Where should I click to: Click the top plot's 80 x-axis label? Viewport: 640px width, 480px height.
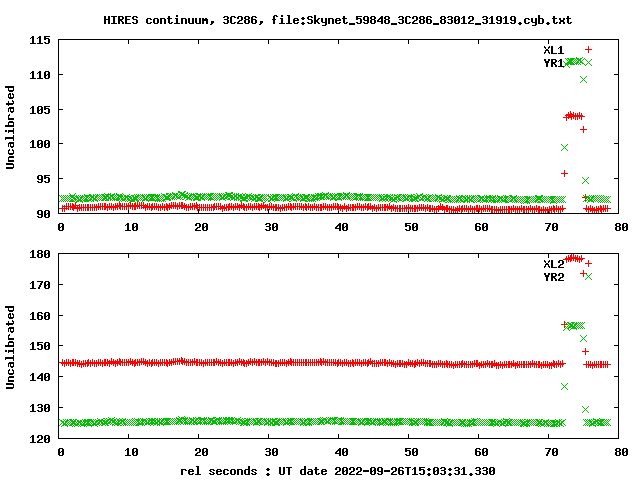click(x=621, y=227)
